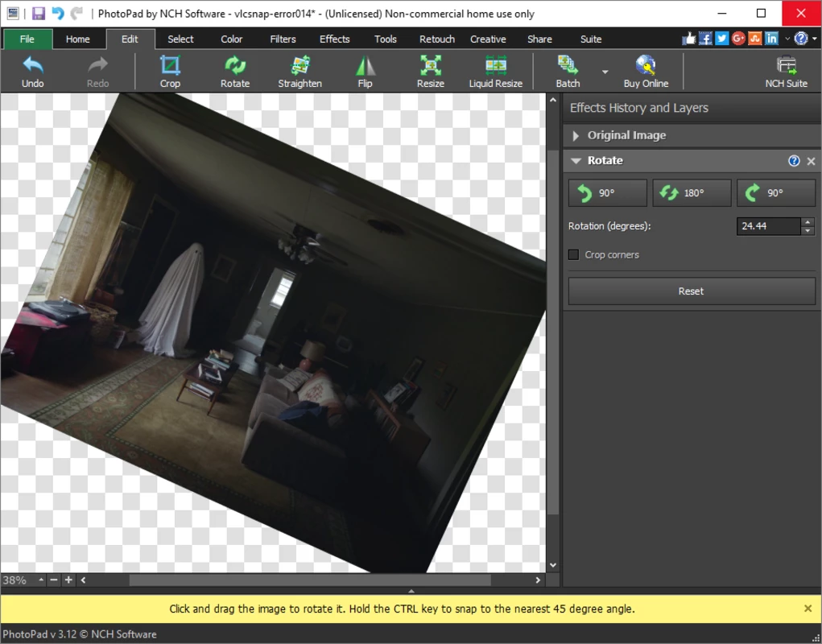Share on LinkedIn
This screenshot has width=822, height=644.
pyautogui.click(x=771, y=39)
